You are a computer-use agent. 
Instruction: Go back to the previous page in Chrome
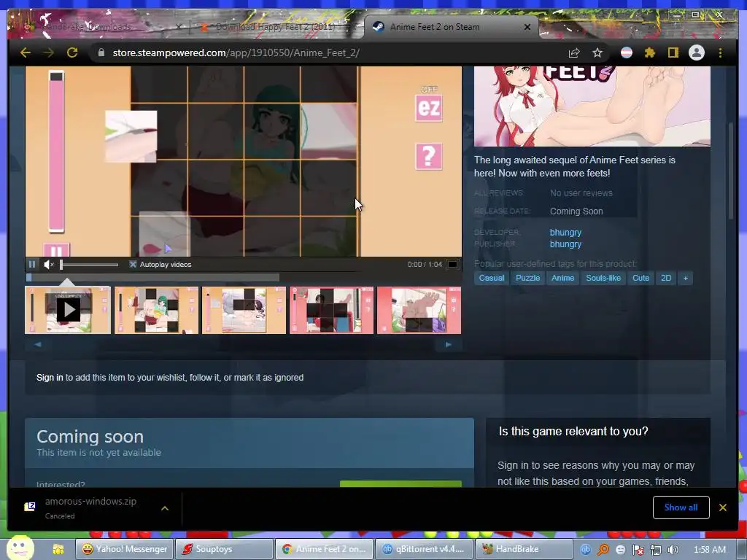tap(26, 52)
